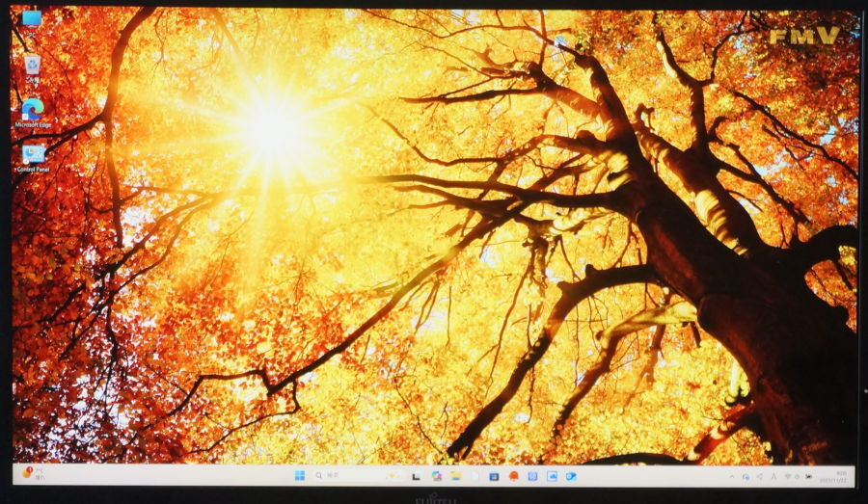This screenshot has width=868, height=504.
Task: Open the dark blue taskbar app icon
Action: [x=494, y=476]
